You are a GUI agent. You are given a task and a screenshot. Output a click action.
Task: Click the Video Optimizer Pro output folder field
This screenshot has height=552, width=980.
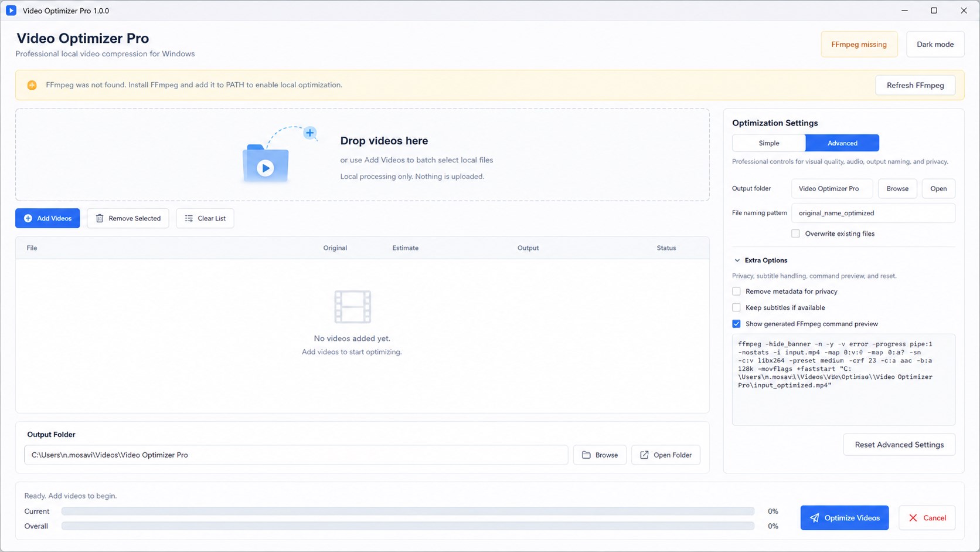(832, 189)
